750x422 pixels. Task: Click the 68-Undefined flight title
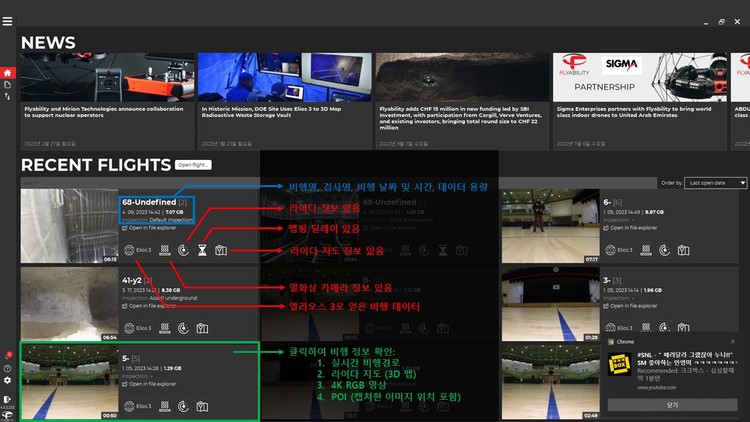coord(149,202)
